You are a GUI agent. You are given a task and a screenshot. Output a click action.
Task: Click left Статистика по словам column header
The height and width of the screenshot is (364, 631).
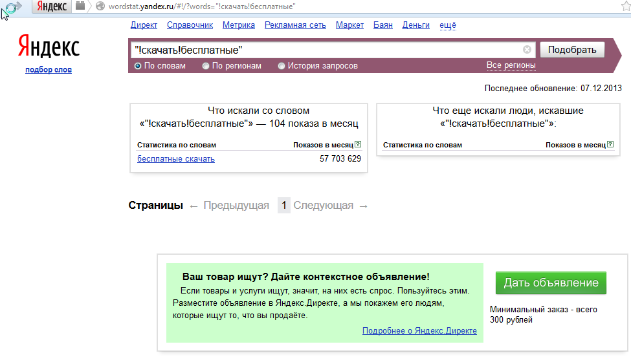coord(177,145)
